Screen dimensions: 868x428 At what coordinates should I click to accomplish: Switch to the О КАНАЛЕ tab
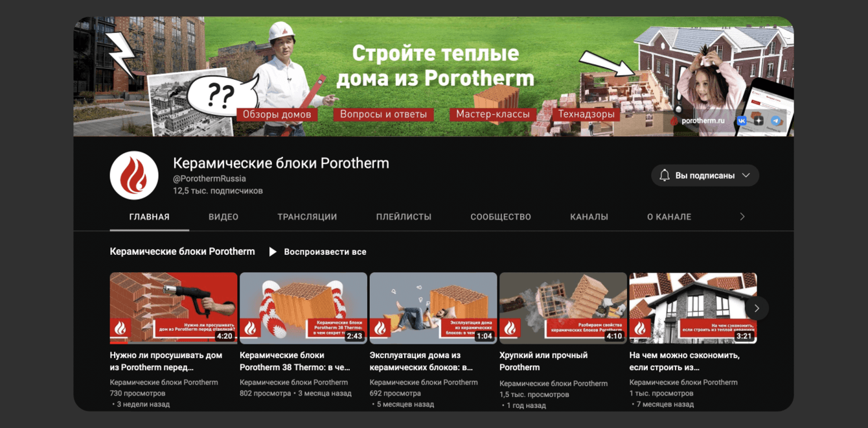click(669, 217)
